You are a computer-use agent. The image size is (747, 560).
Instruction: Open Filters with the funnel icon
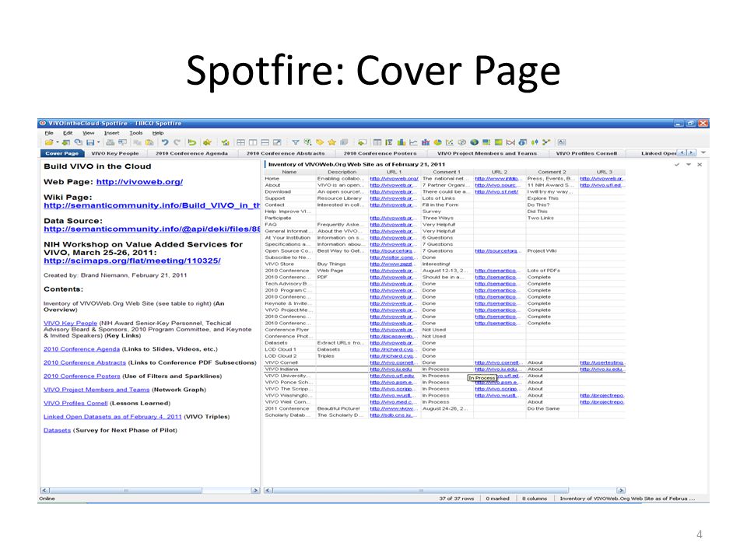296,142
